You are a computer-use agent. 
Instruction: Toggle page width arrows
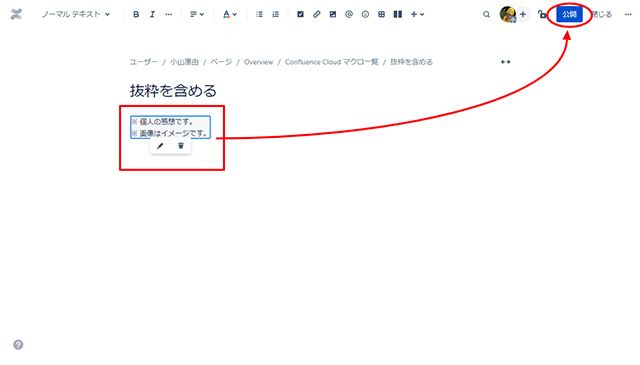click(505, 62)
